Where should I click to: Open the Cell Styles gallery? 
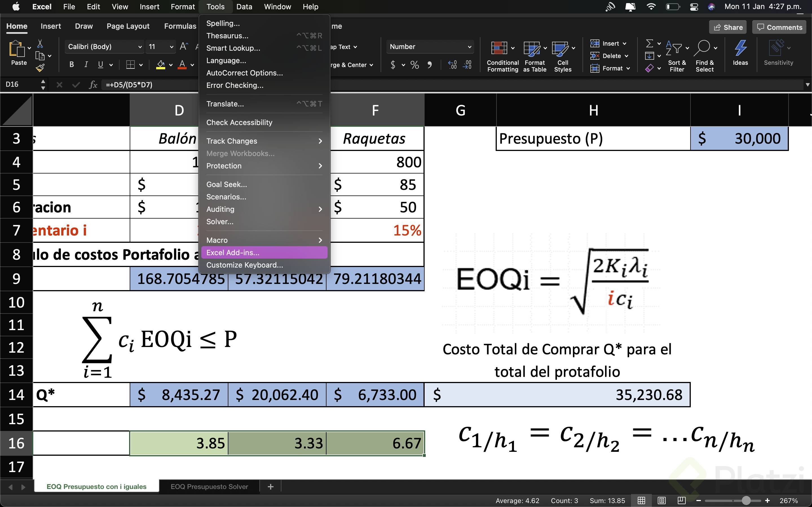click(x=562, y=55)
